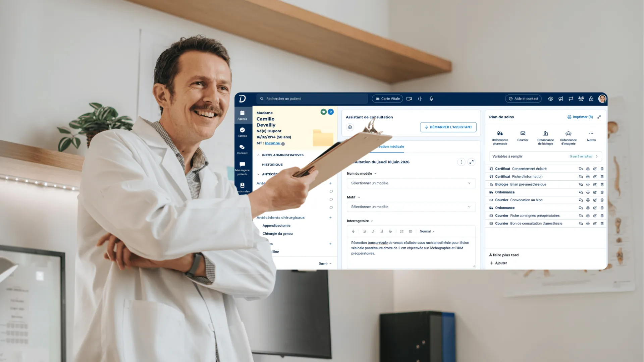The height and width of the screenshot is (362, 644).
Task: Click the Doctolib D logo
Action: click(x=242, y=99)
